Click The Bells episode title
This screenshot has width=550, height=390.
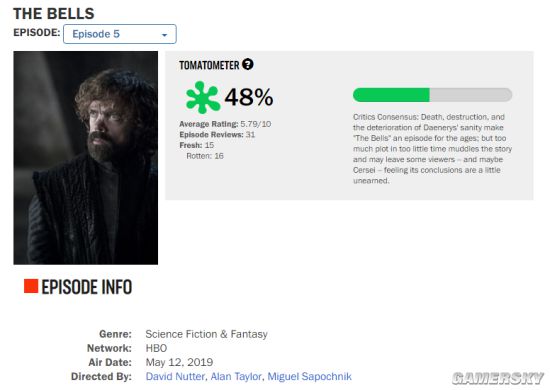click(54, 14)
